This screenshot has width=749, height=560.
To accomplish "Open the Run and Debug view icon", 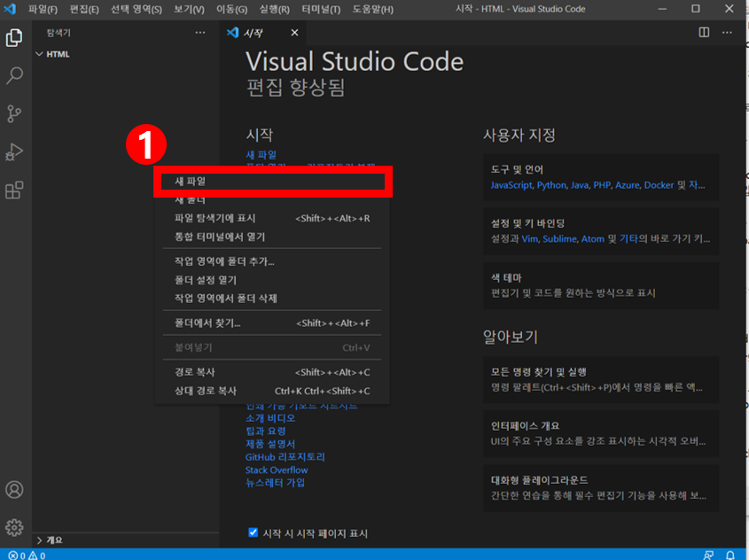I will click(x=14, y=152).
